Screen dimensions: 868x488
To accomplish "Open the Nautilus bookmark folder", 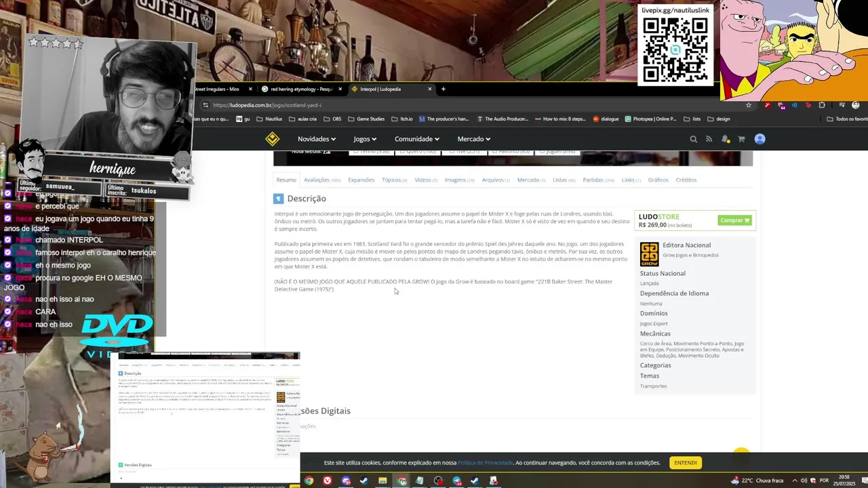I will pyautogui.click(x=269, y=119).
